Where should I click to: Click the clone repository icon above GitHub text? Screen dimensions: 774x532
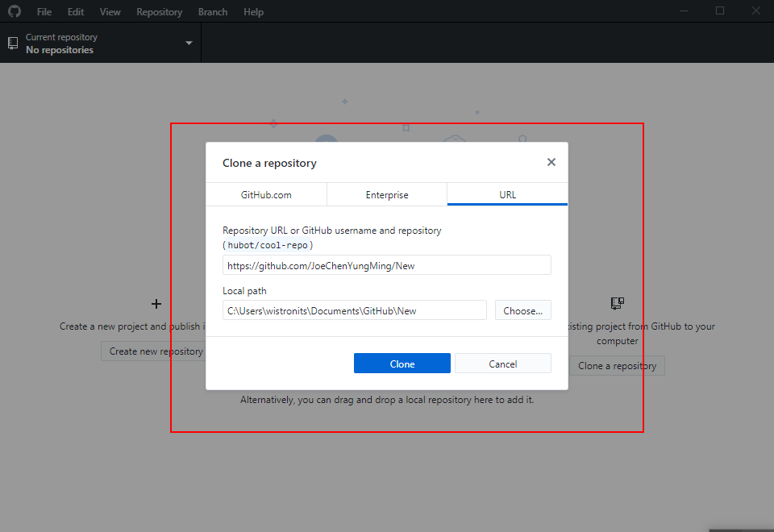click(x=617, y=303)
